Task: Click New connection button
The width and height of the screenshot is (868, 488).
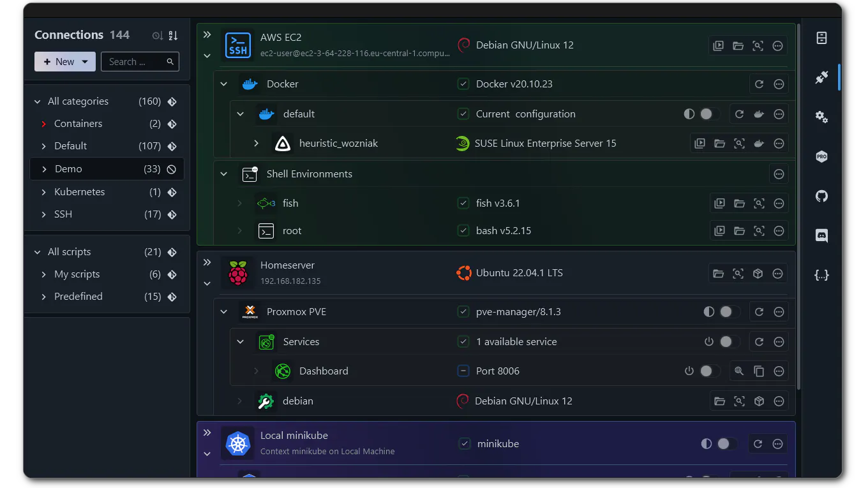Action: (x=65, y=62)
